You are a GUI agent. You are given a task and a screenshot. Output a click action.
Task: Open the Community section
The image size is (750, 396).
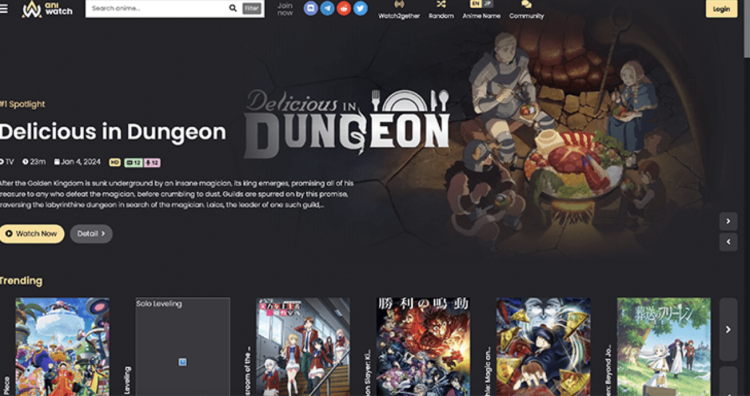(527, 10)
